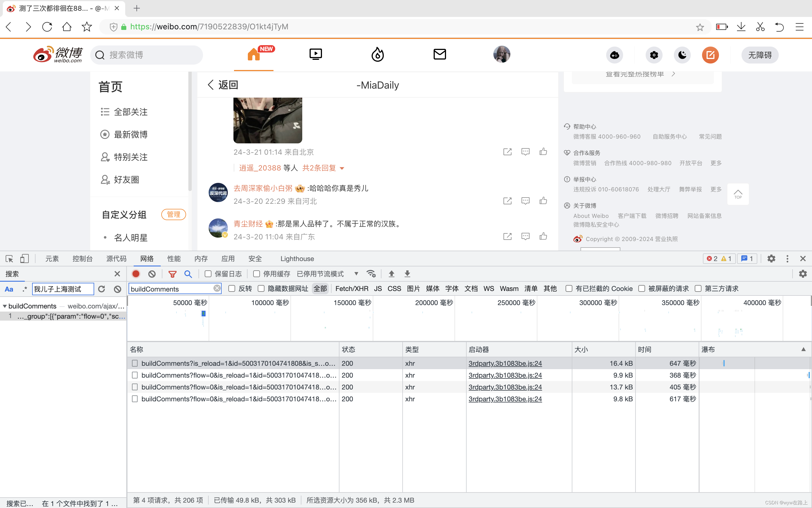Sort by 瀑布 column arrow
Viewport: 812px width, 508px height.
(804, 349)
